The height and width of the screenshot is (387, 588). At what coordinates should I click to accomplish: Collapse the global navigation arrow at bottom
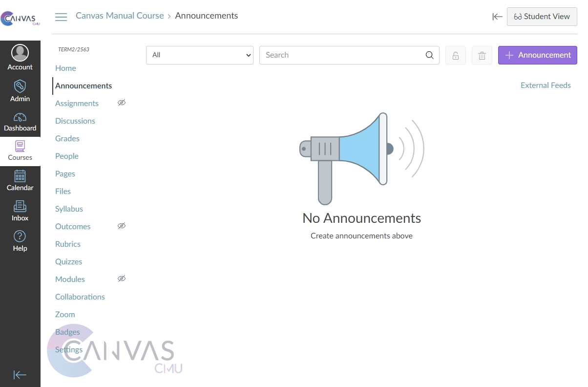click(20, 375)
